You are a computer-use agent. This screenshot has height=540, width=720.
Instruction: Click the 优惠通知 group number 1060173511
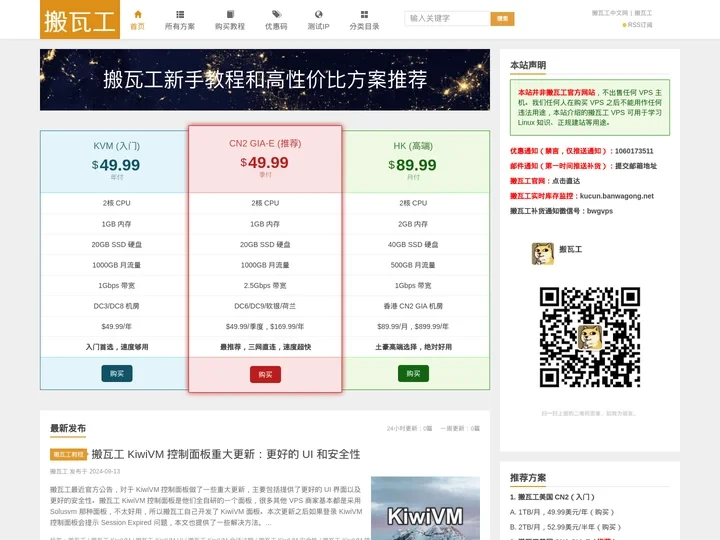[x=634, y=151]
